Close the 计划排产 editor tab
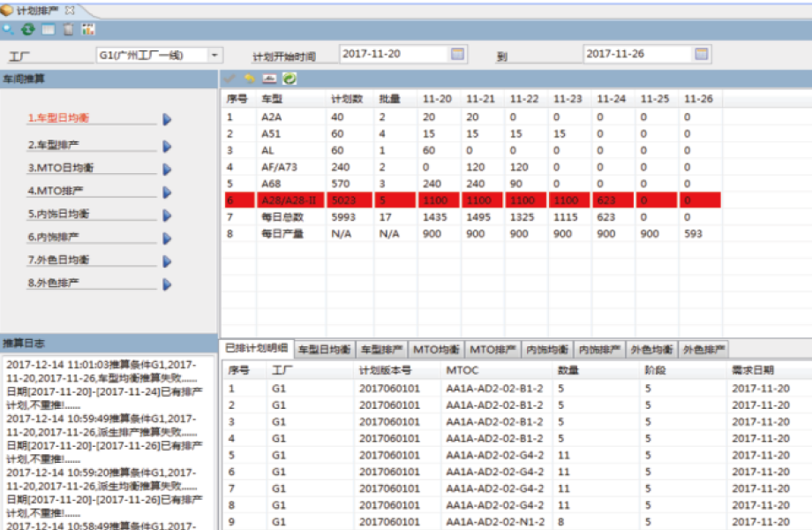 71,10
